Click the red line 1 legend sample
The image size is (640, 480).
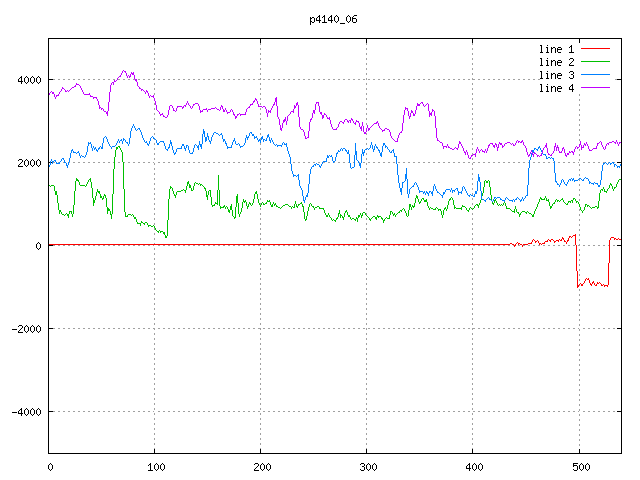click(595, 49)
